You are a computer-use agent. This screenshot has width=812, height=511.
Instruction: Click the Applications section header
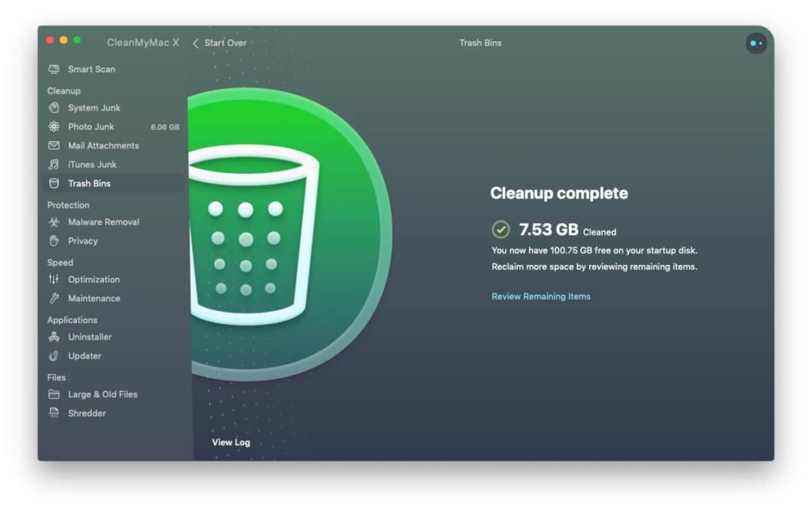point(72,321)
